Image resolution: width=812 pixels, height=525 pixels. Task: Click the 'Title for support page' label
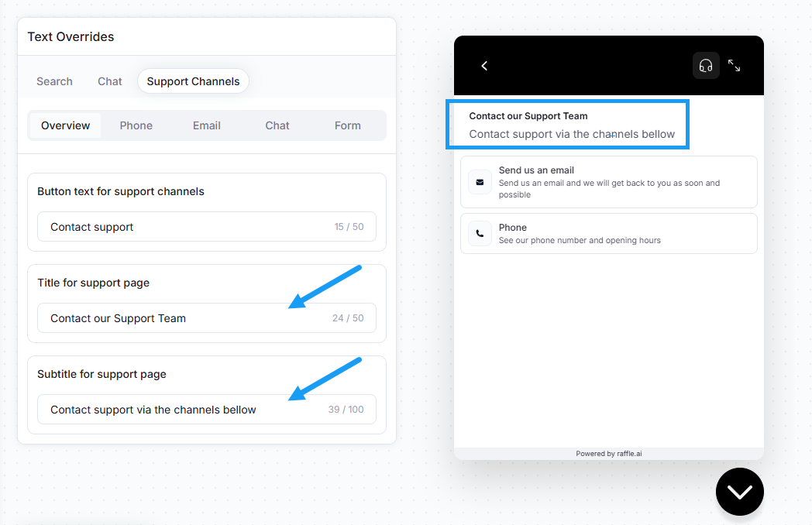(93, 283)
